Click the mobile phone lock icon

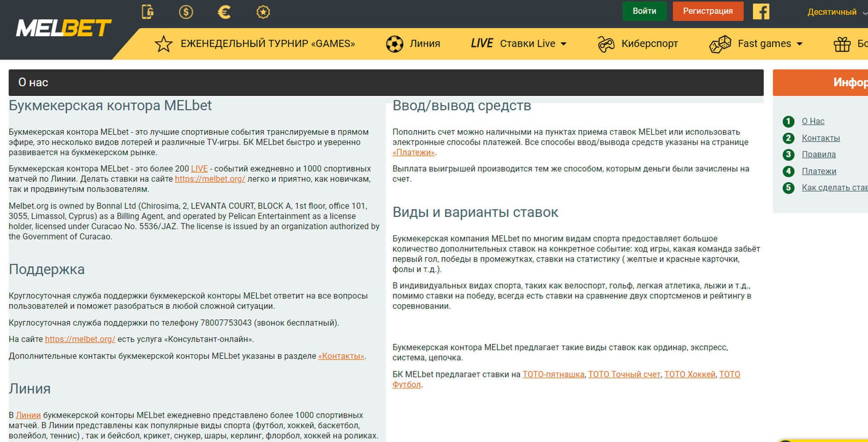(147, 12)
